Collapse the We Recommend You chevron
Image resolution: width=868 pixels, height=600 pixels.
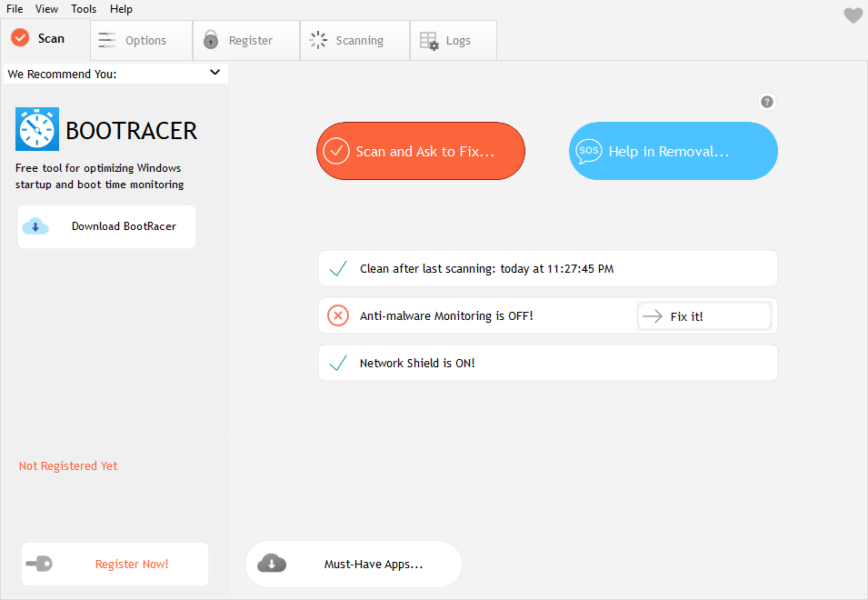pyautogui.click(x=215, y=73)
